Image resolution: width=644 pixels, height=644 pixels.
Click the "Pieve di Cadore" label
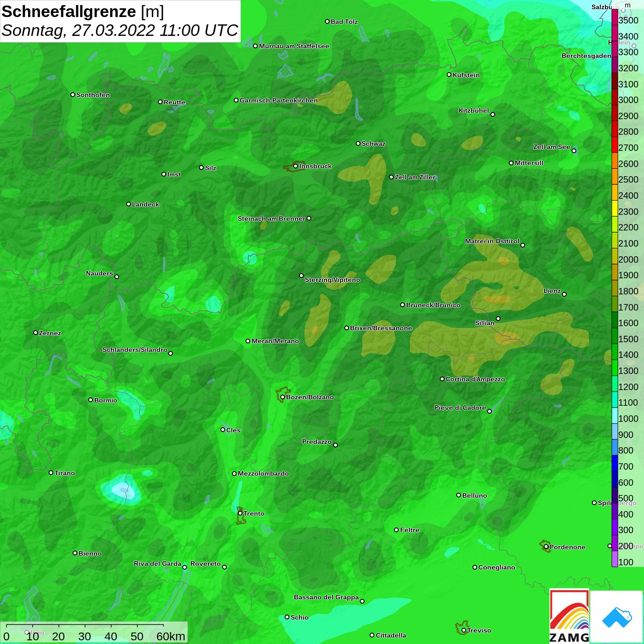(x=460, y=408)
